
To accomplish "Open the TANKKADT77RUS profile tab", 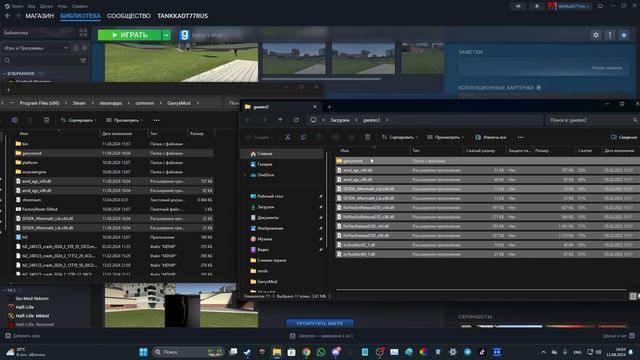I will pos(182,16).
